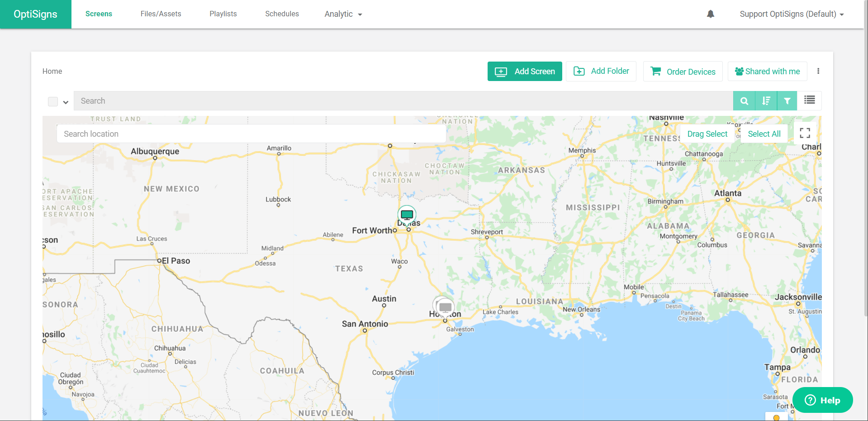Viewport: 868px width, 421px height.
Task: Click the TEXAS state label
Action: [349, 268]
